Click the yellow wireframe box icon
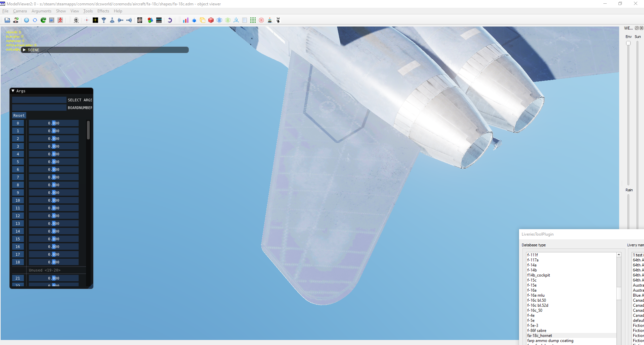Viewport: 644px width, 345px height. pos(203,20)
